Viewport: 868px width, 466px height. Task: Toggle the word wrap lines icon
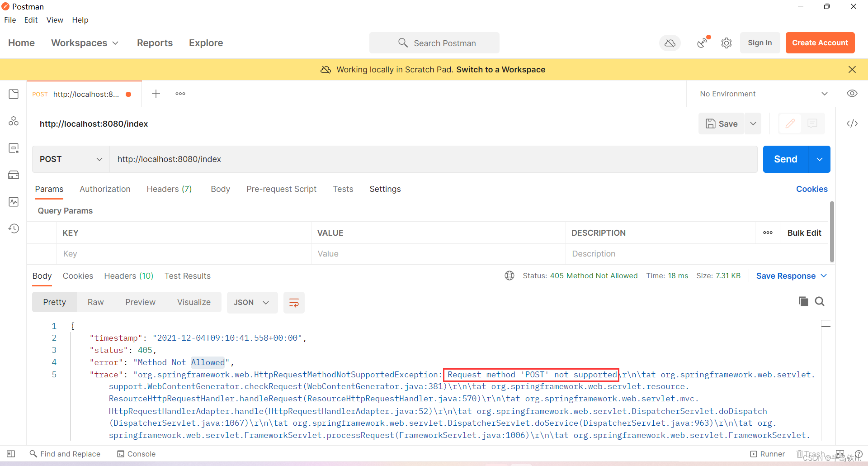pos(294,302)
